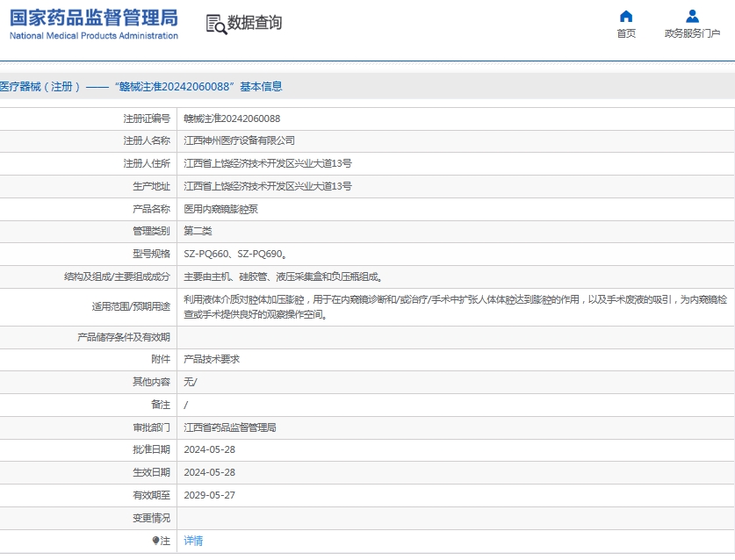Open the 政务服务门户 person icon

(x=692, y=17)
